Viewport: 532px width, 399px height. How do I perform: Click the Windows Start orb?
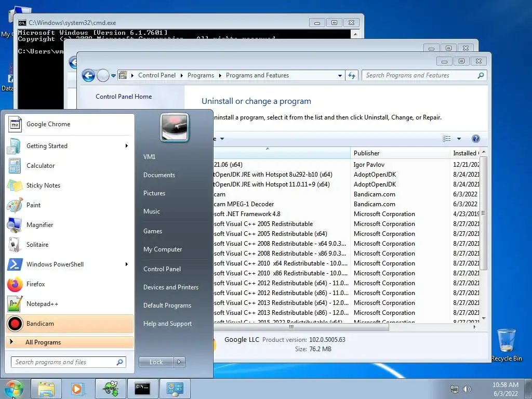point(14,389)
